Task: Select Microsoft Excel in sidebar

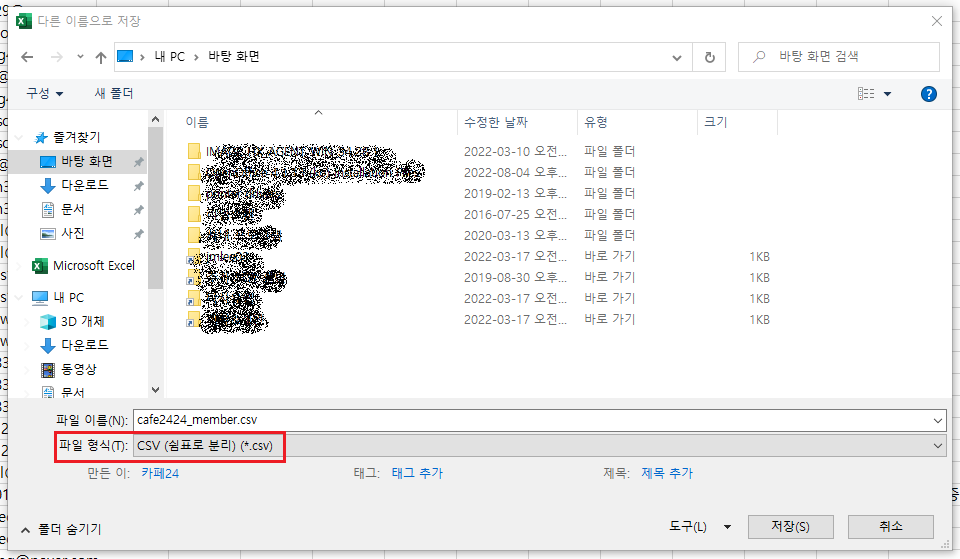Action: (94, 266)
